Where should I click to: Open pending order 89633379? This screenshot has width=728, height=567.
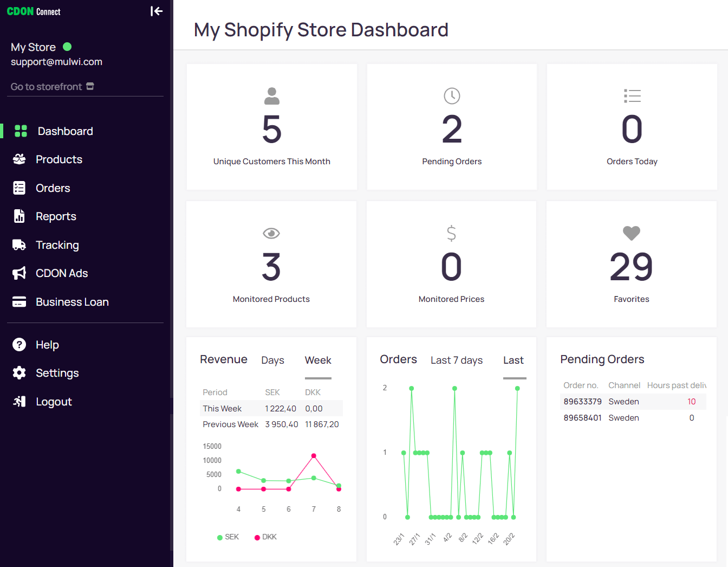pyautogui.click(x=582, y=402)
